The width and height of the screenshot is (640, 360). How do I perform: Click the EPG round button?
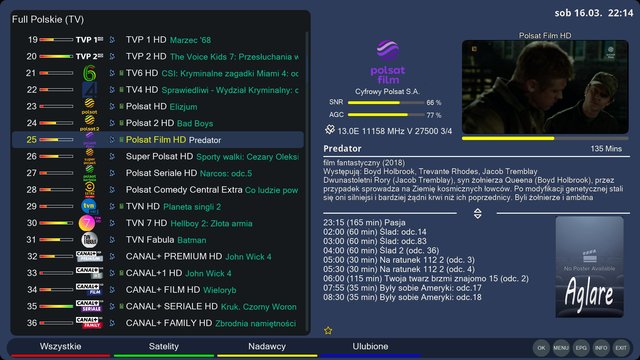pyautogui.click(x=581, y=348)
